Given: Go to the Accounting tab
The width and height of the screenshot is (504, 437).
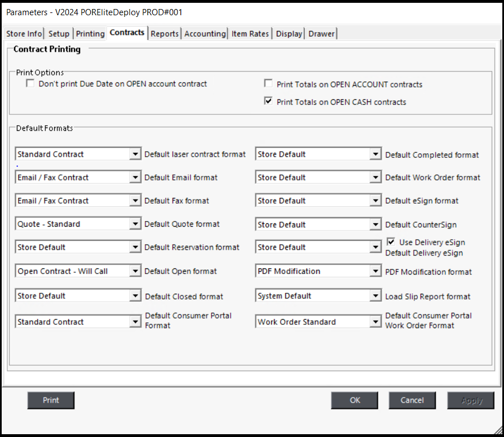Looking at the screenshot, I should [205, 34].
